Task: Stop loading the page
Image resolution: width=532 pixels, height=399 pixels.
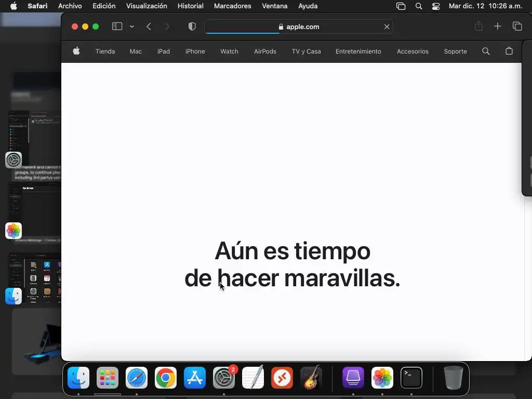Action: pos(387,26)
